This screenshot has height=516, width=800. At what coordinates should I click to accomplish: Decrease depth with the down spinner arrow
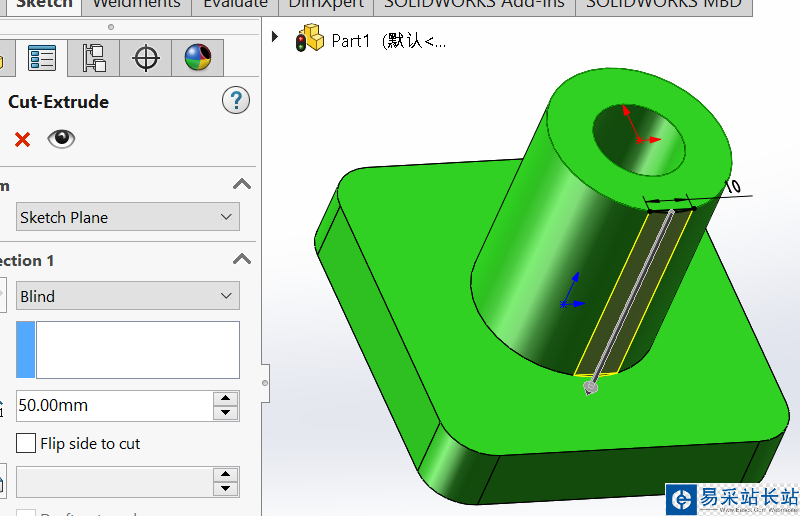(226, 413)
